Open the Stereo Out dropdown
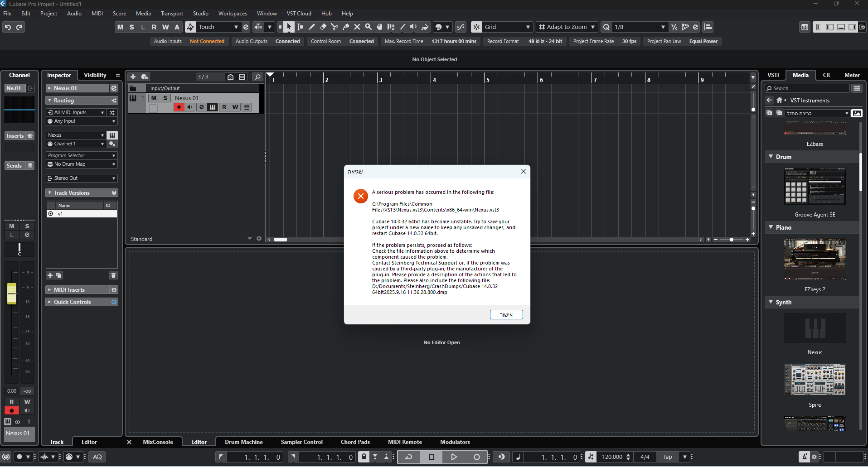 (82, 178)
